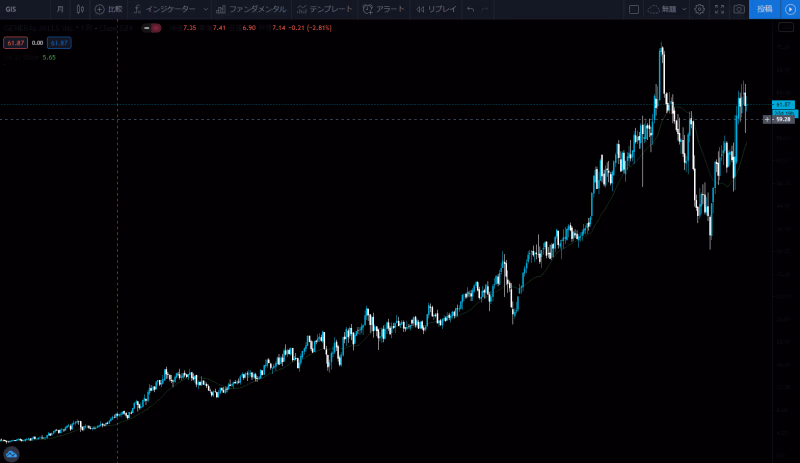The height and width of the screenshot is (463, 800).
Task: Open the candlestick chart style selector
Action: click(x=81, y=9)
